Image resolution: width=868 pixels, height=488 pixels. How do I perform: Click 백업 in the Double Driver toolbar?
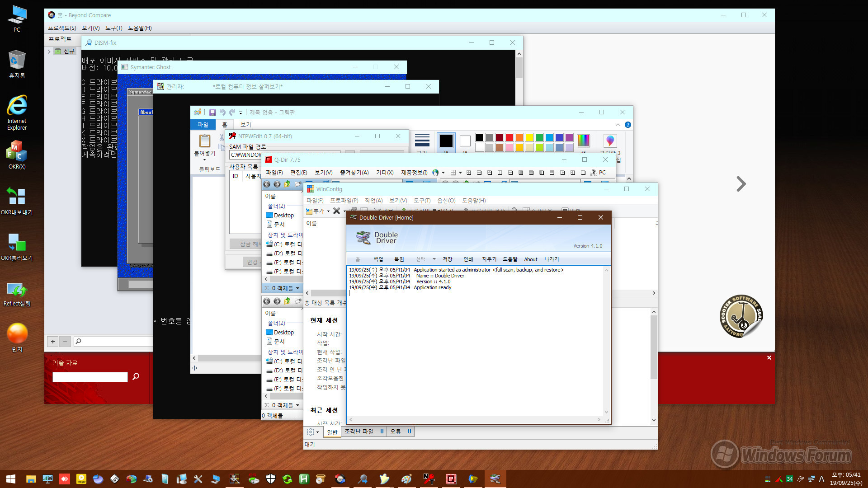tap(378, 259)
